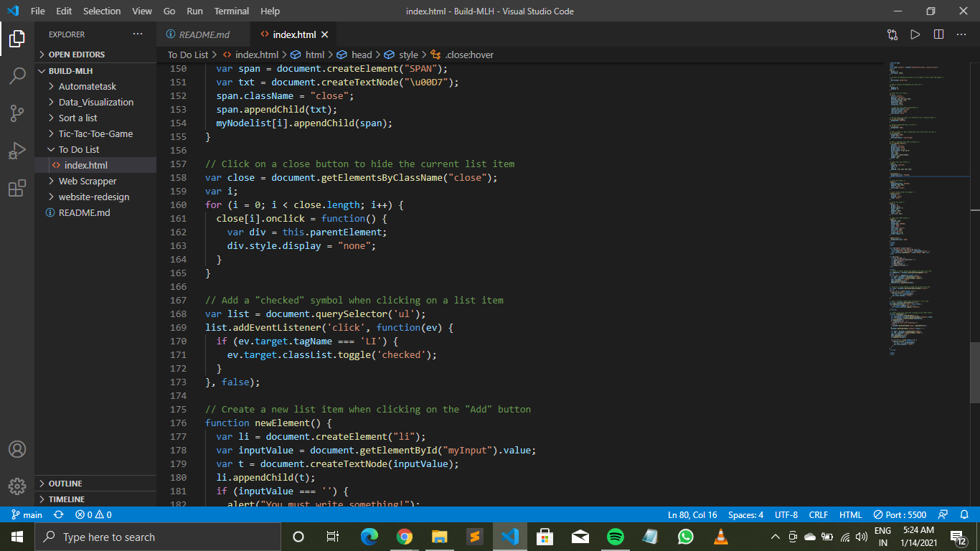Open the Extensions view
Image resolution: width=980 pixels, height=551 pixels.
tap(17, 188)
